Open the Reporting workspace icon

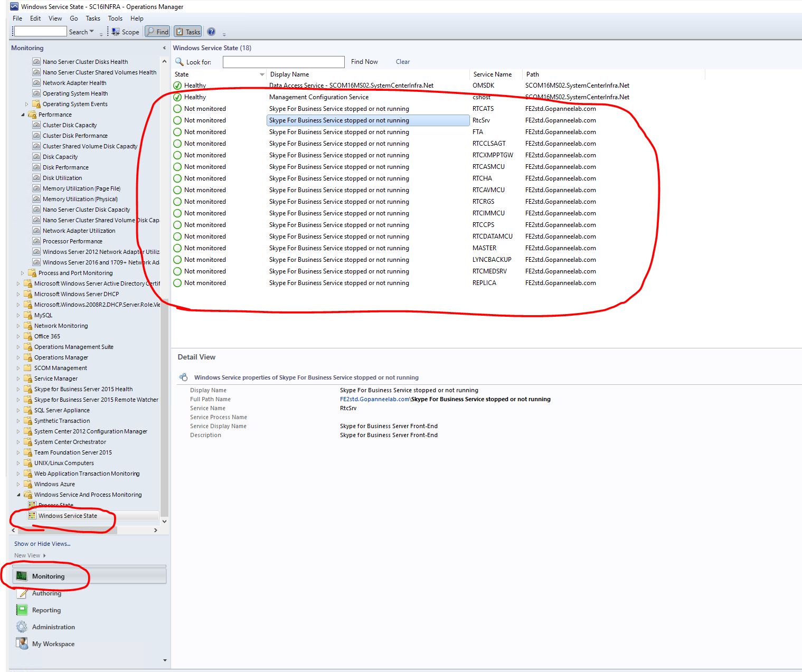tap(22, 610)
